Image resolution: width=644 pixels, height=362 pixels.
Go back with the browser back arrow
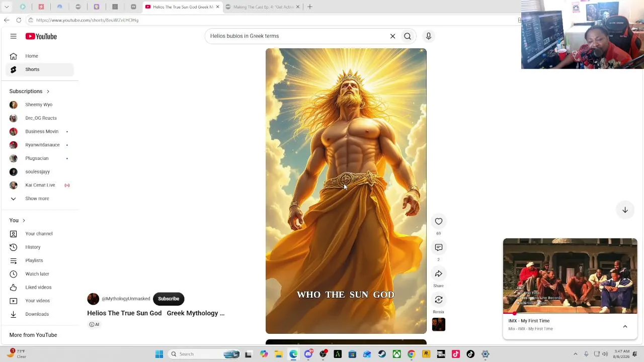[7, 20]
